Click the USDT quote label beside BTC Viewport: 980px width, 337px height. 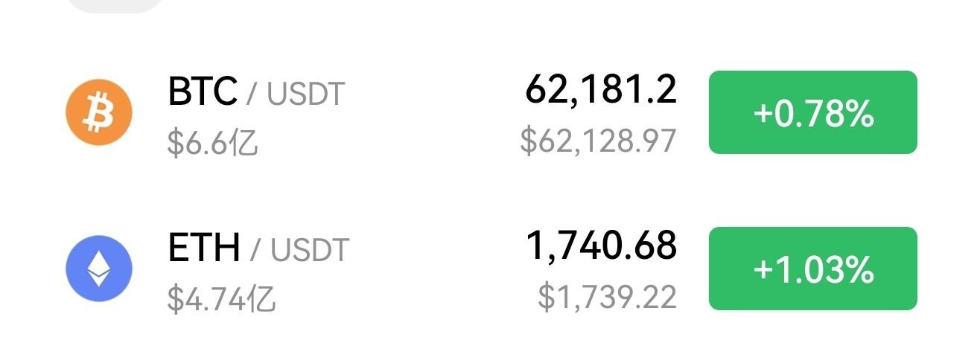pyautogui.click(x=305, y=94)
